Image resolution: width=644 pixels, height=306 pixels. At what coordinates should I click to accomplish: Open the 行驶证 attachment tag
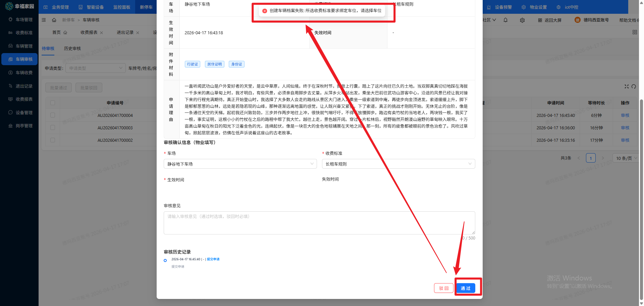pos(193,64)
